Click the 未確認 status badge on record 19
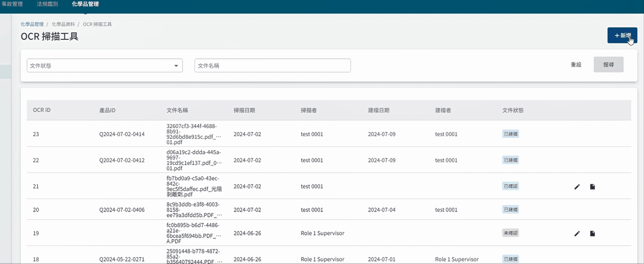644x264 pixels. [x=510, y=233]
